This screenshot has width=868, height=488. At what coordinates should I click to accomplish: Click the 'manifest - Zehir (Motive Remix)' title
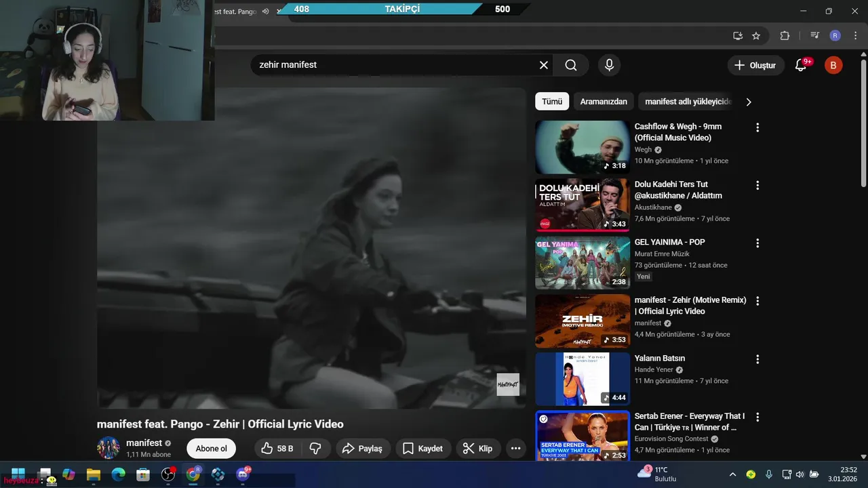point(690,306)
